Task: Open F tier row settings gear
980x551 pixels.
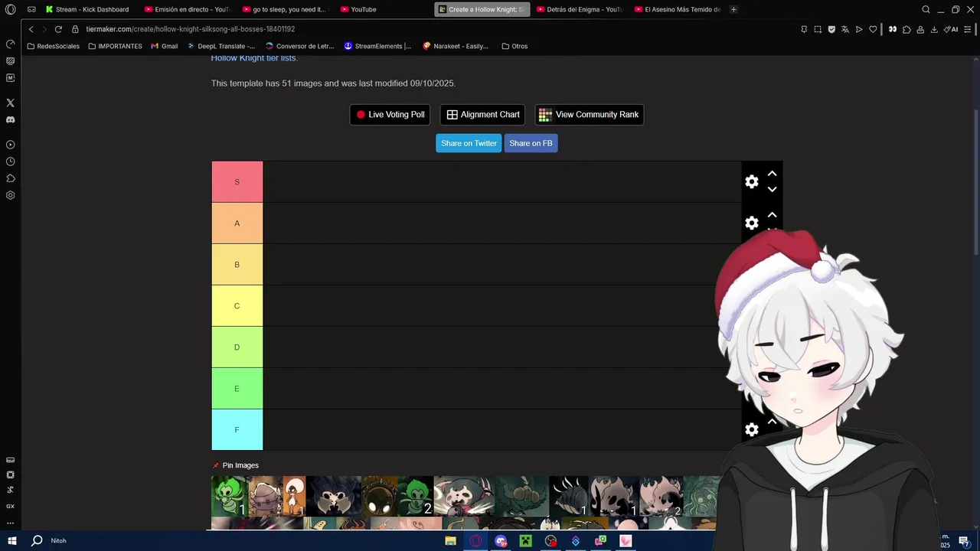Action: tap(752, 429)
